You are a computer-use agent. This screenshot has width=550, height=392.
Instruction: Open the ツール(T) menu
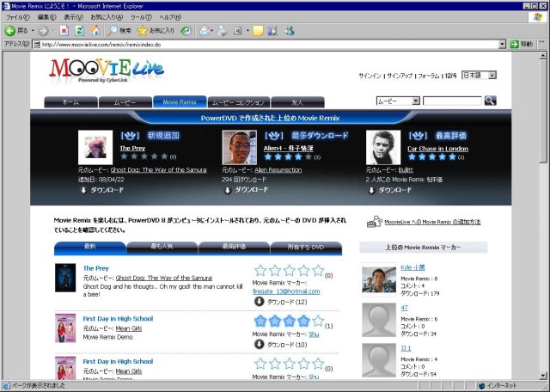click(141, 17)
